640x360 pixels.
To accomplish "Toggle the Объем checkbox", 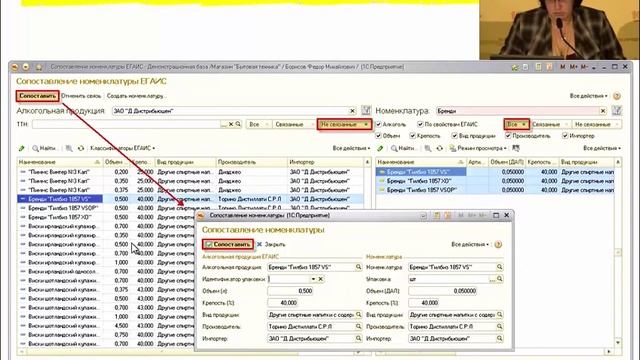I will point(378,136).
